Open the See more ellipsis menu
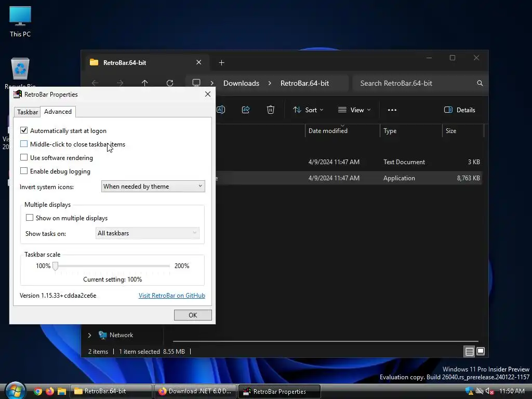532x399 pixels. (392, 110)
